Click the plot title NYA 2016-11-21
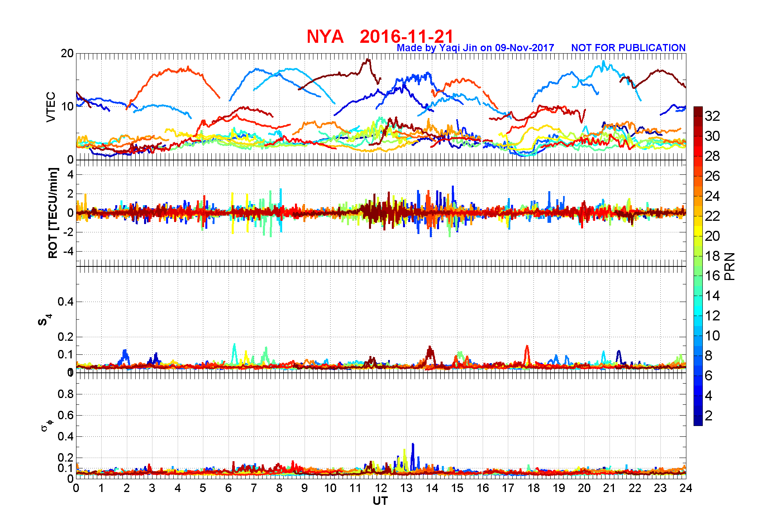This screenshot has width=762, height=532. [x=380, y=36]
